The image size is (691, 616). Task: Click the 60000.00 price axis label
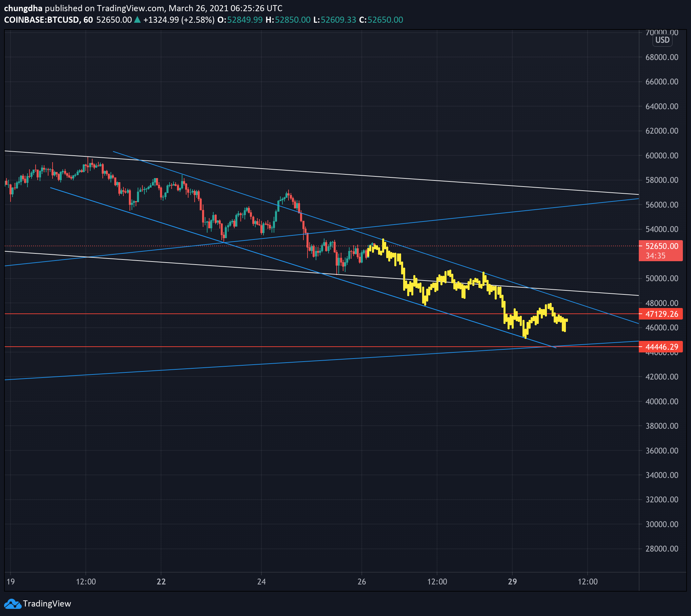click(x=662, y=156)
